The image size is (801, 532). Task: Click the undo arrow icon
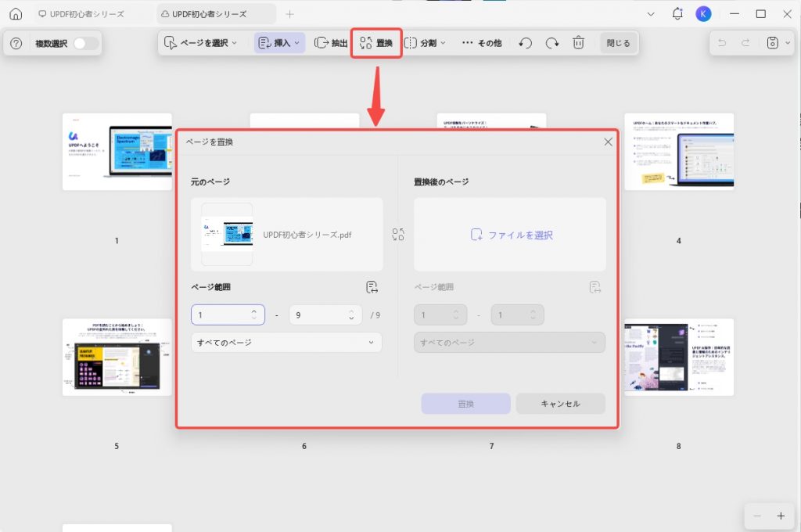point(722,43)
